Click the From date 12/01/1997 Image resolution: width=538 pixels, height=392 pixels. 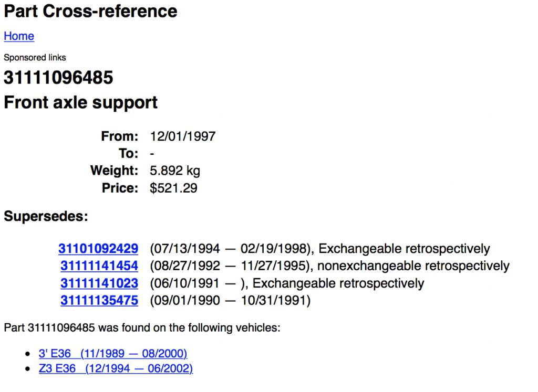182,136
